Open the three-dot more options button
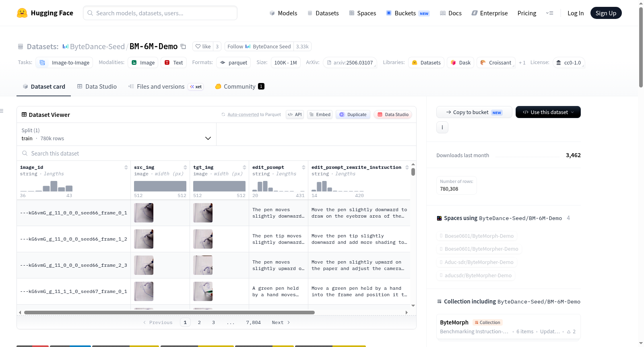Viewport: 644px width, 347px height. click(x=442, y=127)
